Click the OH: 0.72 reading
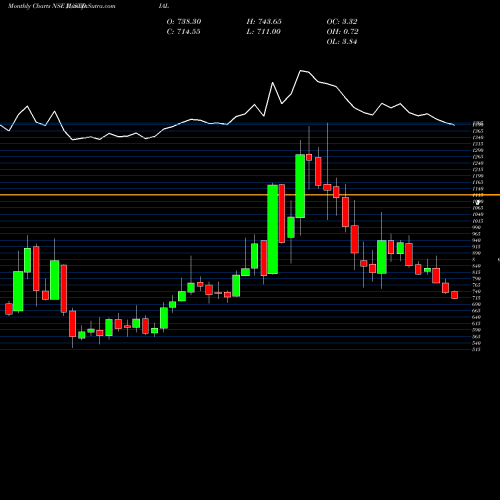The width and height of the screenshot is (500, 500). (x=342, y=32)
